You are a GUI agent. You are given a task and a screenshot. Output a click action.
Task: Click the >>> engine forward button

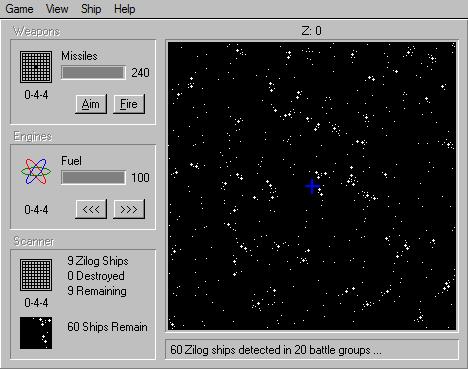point(129,209)
